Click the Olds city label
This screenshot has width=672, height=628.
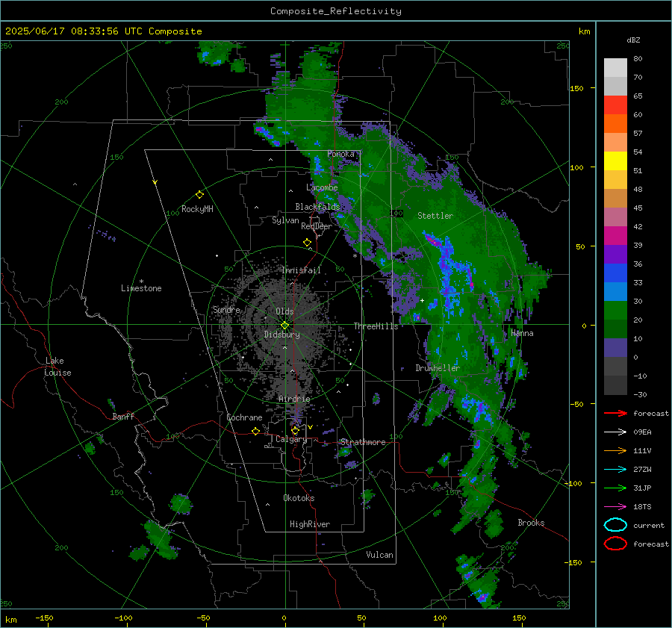pyautogui.click(x=284, y=311)
